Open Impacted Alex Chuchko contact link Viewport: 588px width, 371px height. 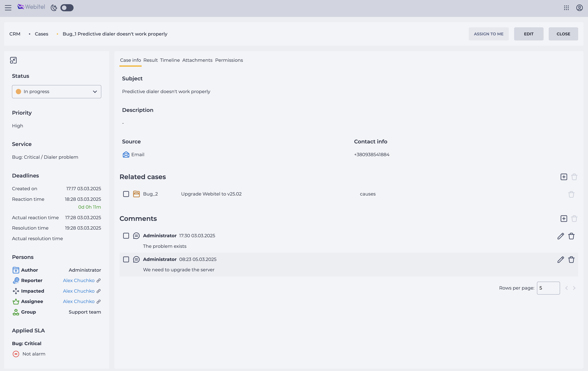click(79, 291)
